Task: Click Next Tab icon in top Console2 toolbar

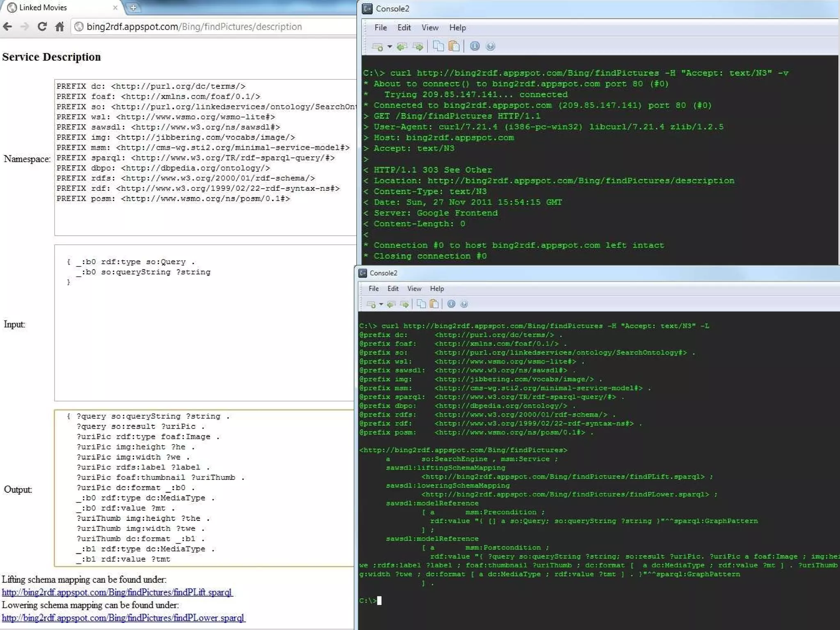Action: pos(418,46)
